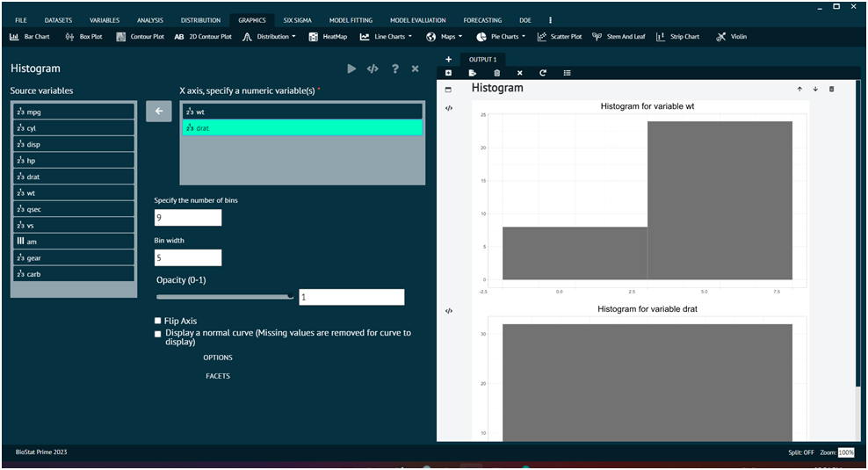Image resolution: width=868 pixels, height=470 pixels.
Task: Expand Distribution dropdown
Action: [x=270, y=37]
